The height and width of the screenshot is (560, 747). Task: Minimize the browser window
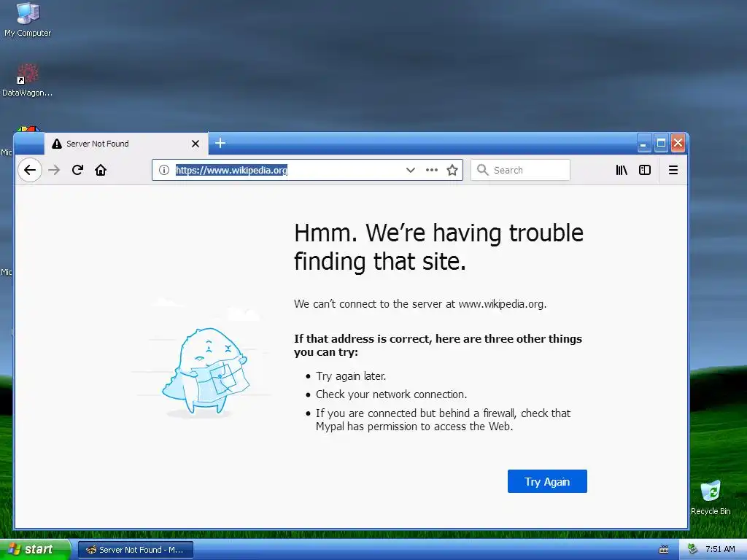tap(643, 144)
